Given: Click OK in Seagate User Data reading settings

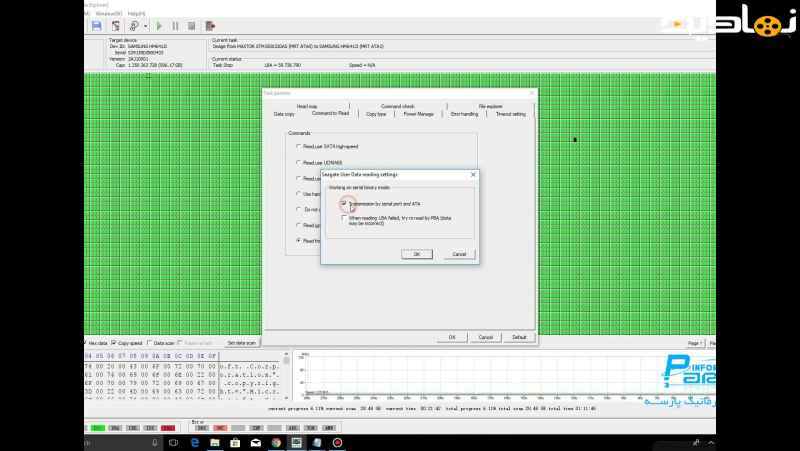Looking at the screenshot, I should click(x=417, y=254).
